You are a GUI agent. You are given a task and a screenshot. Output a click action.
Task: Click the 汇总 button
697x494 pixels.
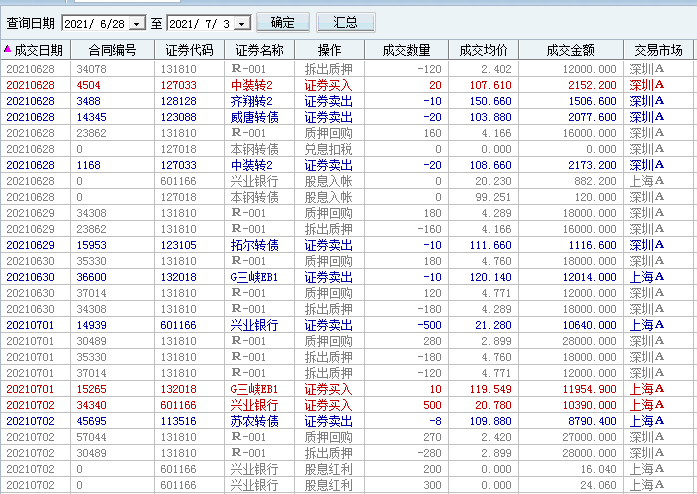345,22
